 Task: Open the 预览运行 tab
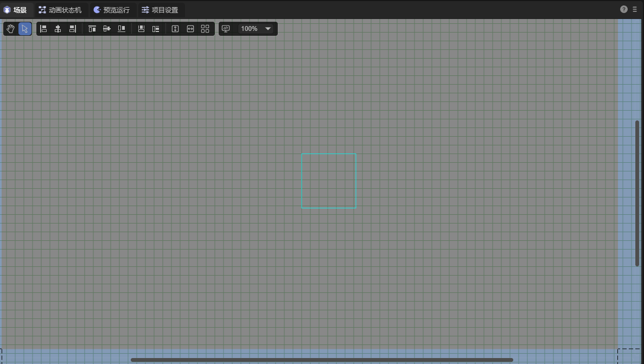point(112,10)
